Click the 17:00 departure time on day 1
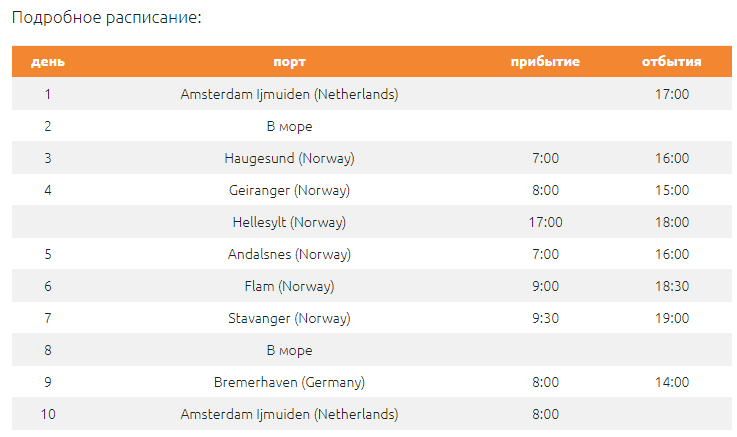The width and height of the screenshot is (737, 437). pos(672,94)
